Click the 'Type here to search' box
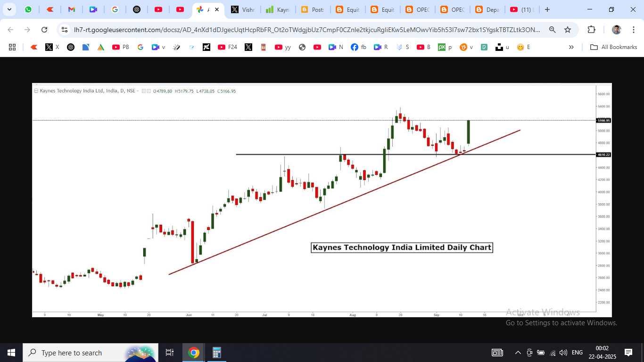Viewport: 644px width, 362px height. [x=91, y=353]
